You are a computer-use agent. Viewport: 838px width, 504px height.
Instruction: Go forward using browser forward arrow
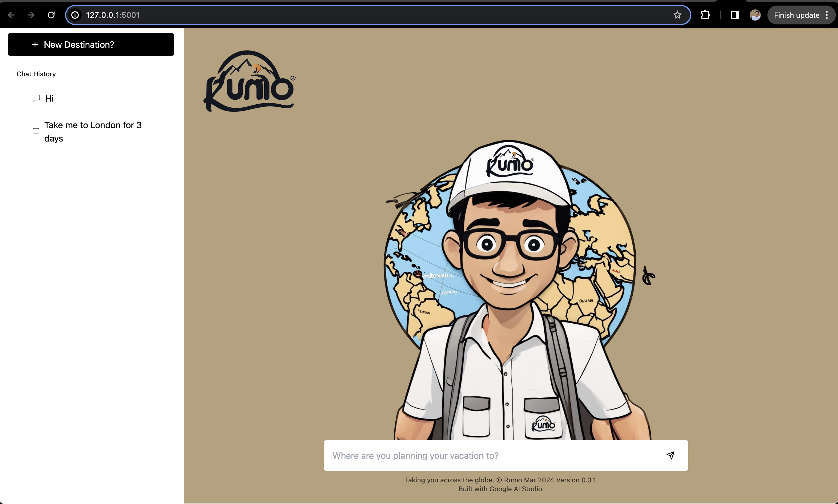point(31,15)
